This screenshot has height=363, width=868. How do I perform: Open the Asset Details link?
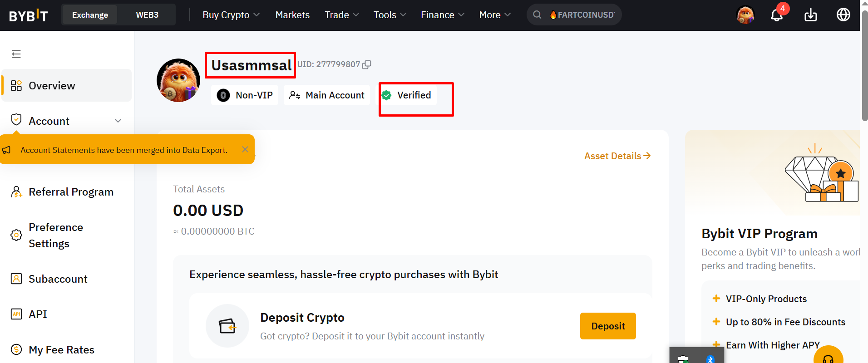617,156
